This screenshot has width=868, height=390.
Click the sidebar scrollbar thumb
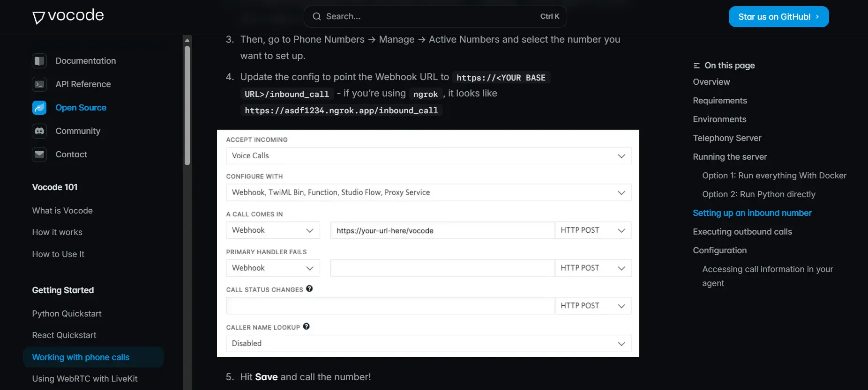[187, 105]
